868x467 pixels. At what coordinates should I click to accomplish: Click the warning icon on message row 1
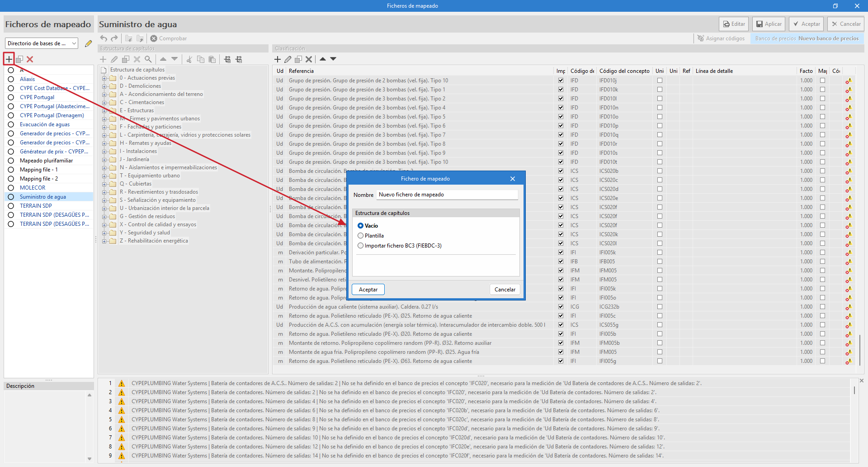point(122,383)
